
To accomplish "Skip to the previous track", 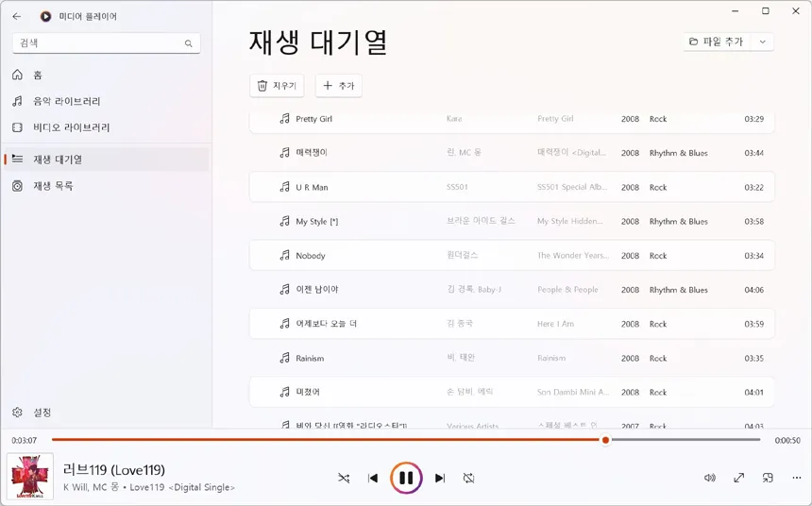I will click(373, 478).
